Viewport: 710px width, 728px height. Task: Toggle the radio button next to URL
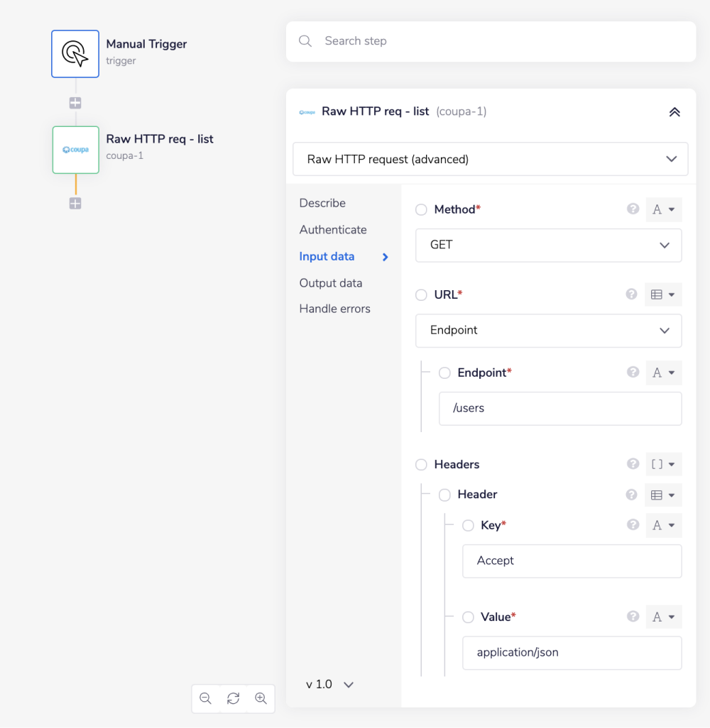[421, 295]
